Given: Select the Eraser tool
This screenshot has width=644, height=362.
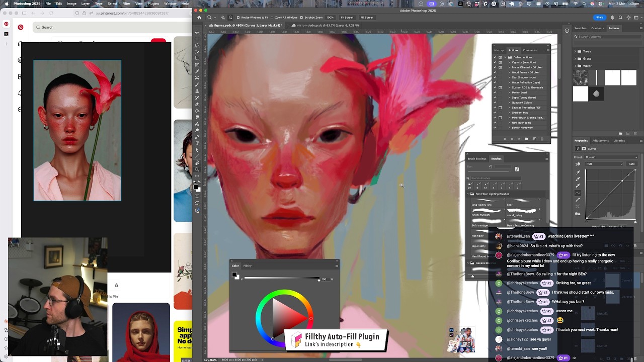Looking at the screenshot, I should (197, 104).
